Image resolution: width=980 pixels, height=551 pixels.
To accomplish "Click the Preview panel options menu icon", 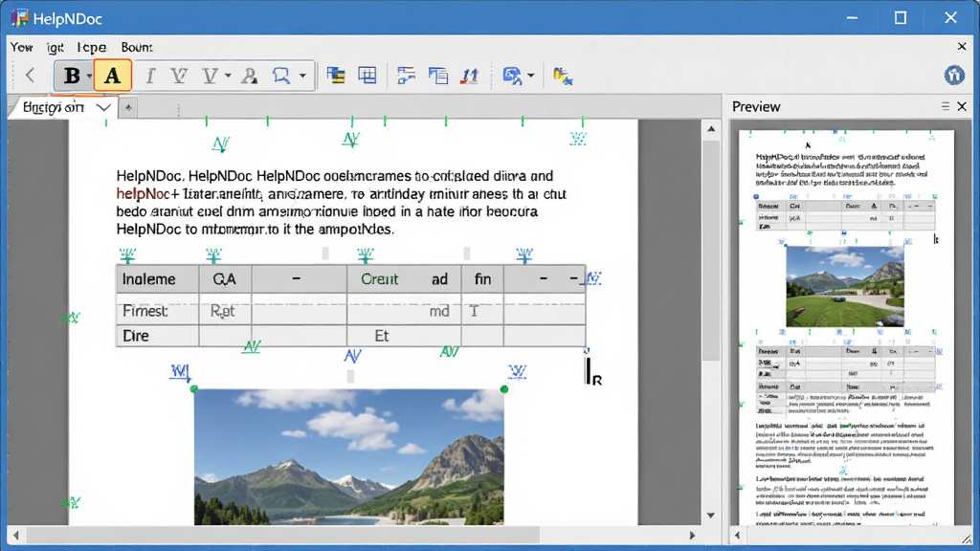I will click(946, 107).
